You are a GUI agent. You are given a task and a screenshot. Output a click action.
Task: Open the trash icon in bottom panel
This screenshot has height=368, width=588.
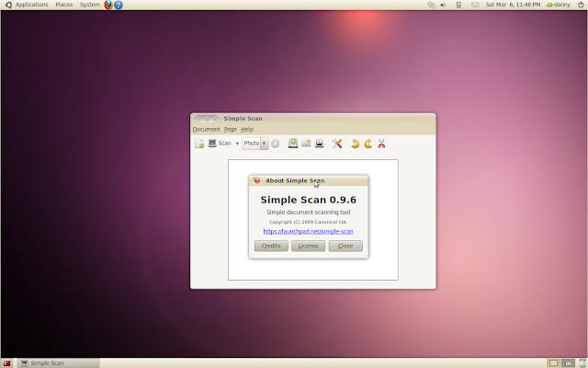click(x=582, y=363)
